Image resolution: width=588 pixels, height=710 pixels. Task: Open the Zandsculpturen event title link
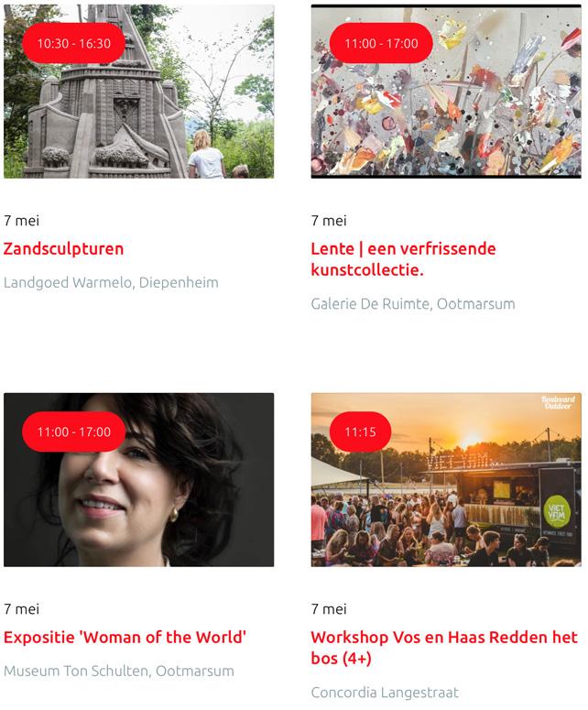(63, 249)
